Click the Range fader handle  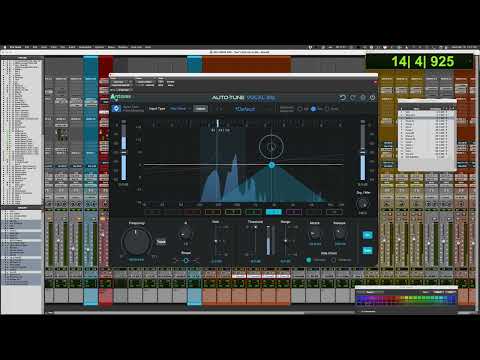(286, 241)
